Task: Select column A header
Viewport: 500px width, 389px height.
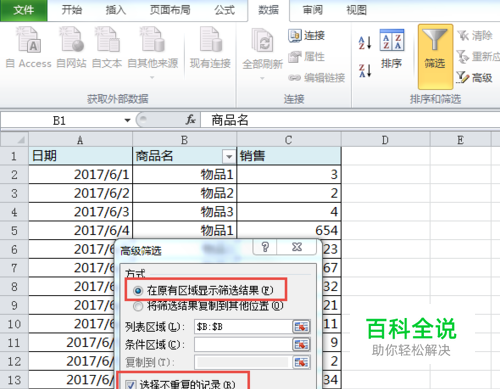Action: click(80, 140)
